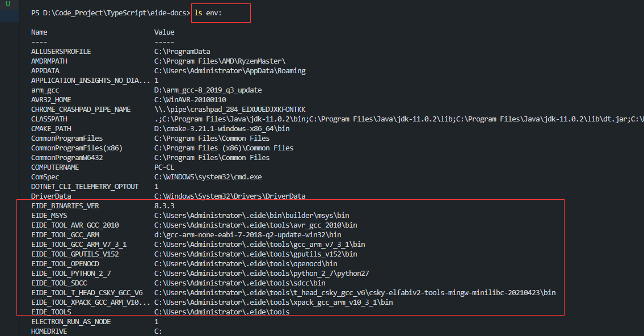Click the Name column header
The width and height of the screenshot is (644, 336).
pos(39,32)
